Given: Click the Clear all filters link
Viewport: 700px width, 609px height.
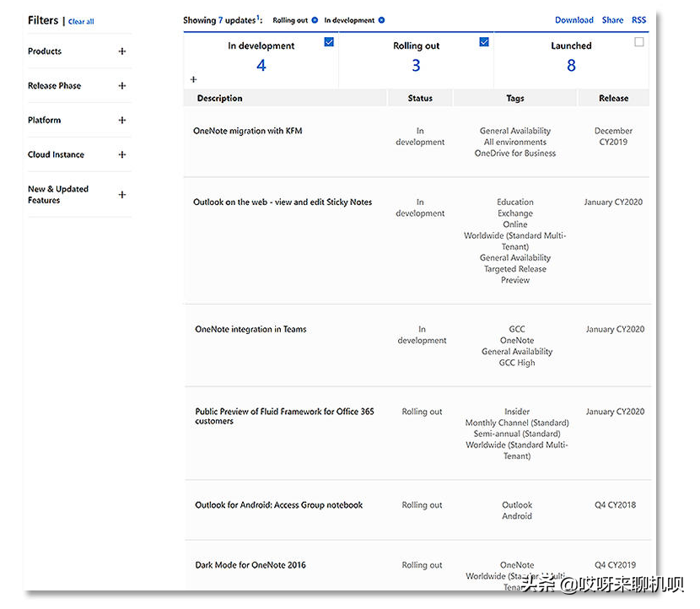Looking at the screenshot, I should pyautogui.click(x=81, y=21).
